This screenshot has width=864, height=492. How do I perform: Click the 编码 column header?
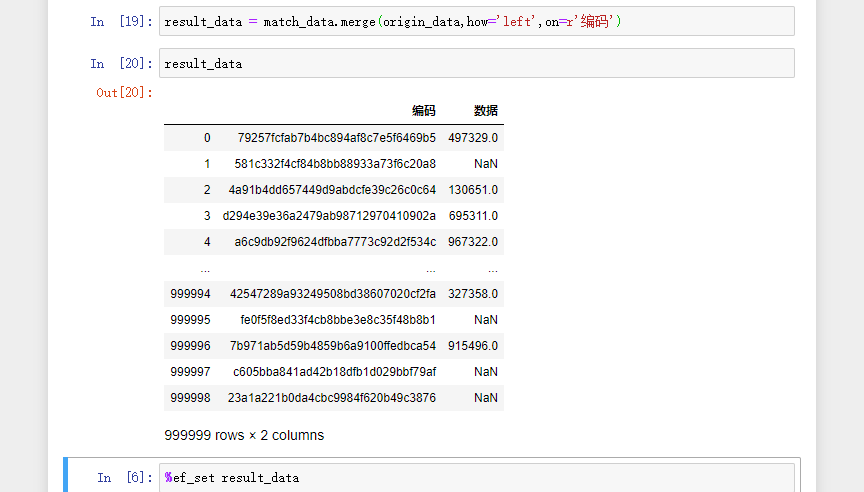tap(424, 111)
